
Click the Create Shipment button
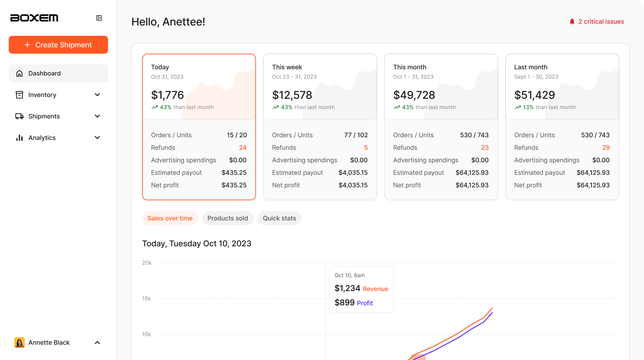tap(58, 45)
